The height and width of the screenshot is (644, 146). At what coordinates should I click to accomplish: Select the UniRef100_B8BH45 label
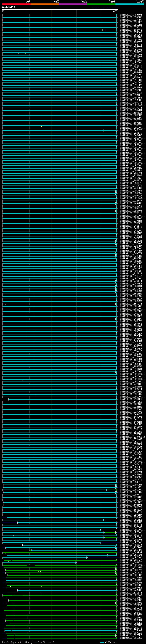tap(131, 30)
